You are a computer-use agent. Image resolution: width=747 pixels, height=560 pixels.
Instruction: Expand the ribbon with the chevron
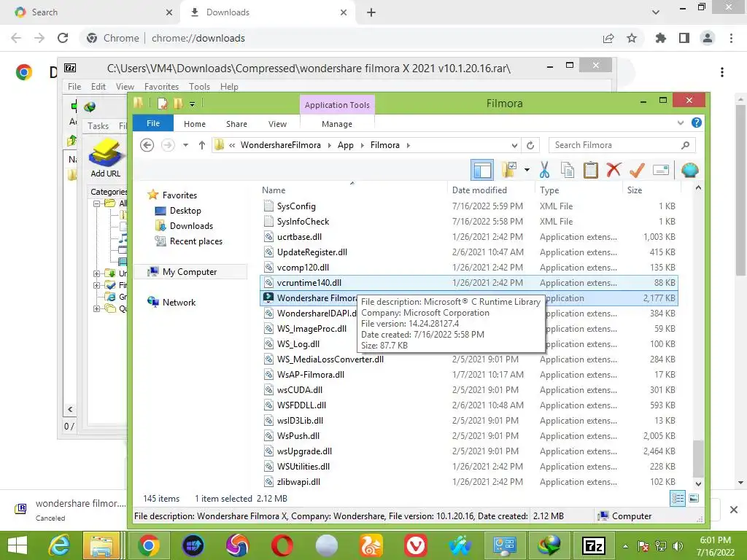(681, 122)
